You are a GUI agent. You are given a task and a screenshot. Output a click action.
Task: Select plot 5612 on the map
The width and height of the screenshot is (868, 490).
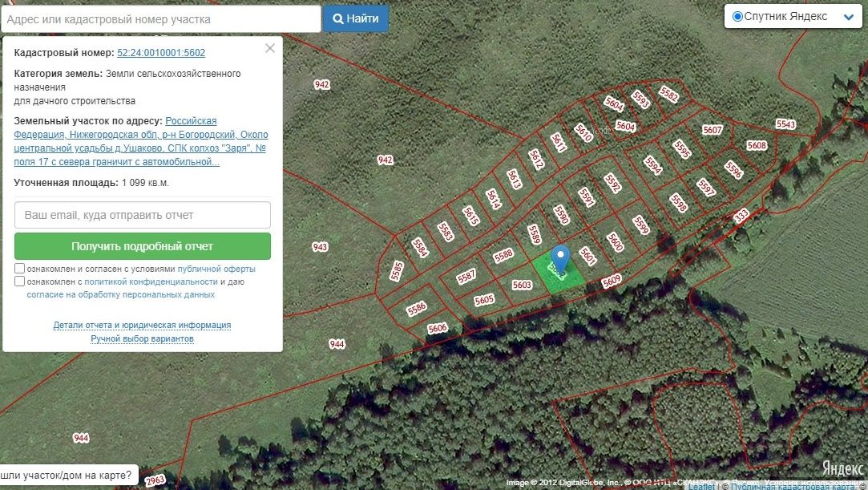click(x=536, y=159)
